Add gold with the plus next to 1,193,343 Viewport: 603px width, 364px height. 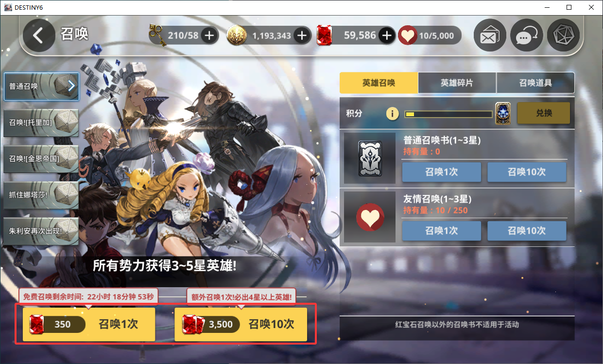point(302,35)
